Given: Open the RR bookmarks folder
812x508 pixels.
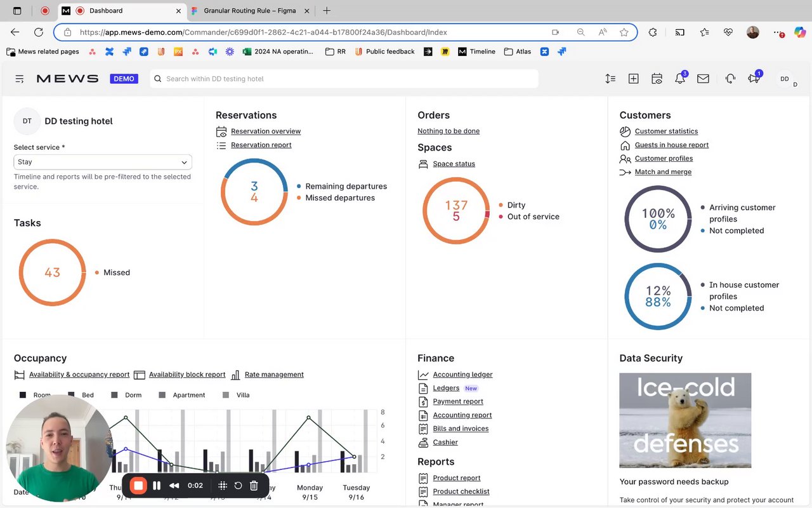Looking at the screenshot, I should pyautogui.click(x=336, y=51).
